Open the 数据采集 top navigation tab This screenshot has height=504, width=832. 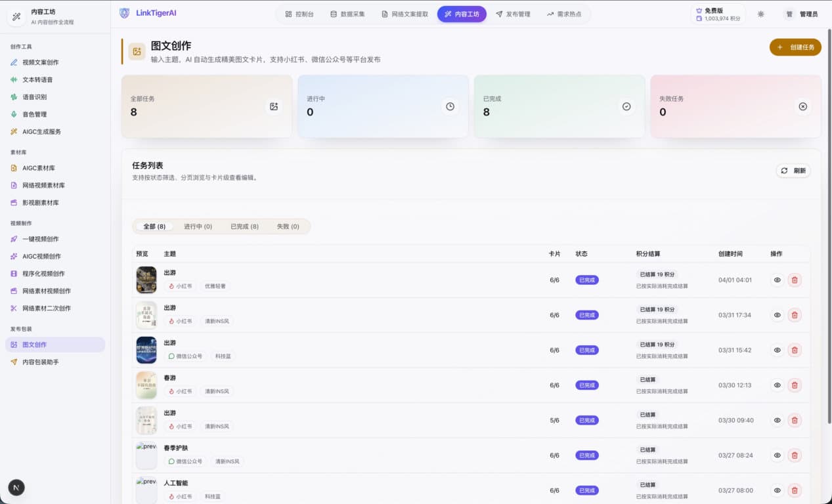348,14
